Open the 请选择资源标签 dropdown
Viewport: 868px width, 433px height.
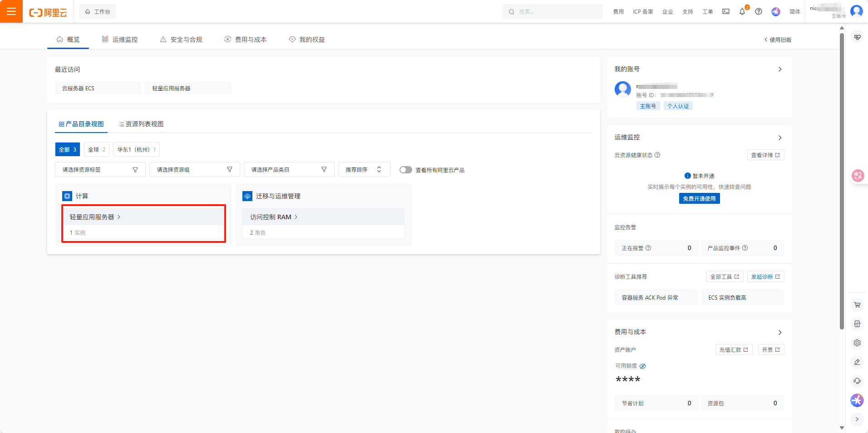pos(100,169)
